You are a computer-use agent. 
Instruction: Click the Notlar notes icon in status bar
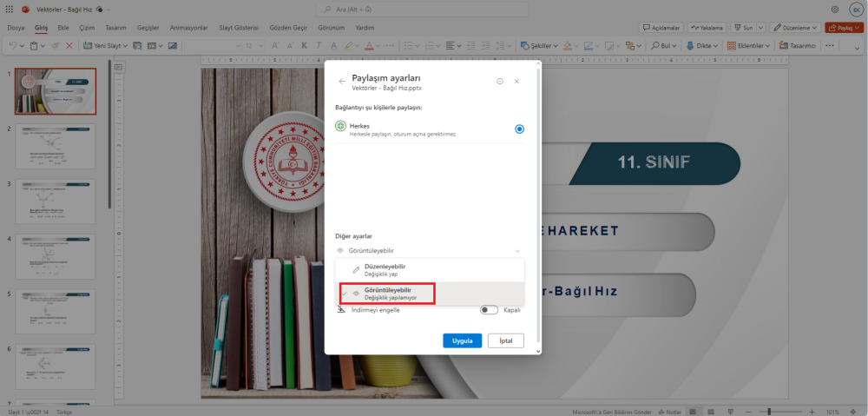tap(670, 412)
